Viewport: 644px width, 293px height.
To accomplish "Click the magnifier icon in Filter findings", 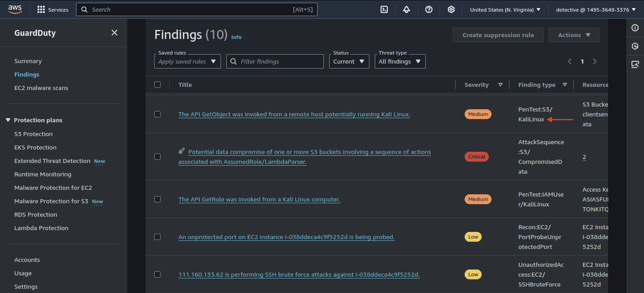I will pos(233,62).
